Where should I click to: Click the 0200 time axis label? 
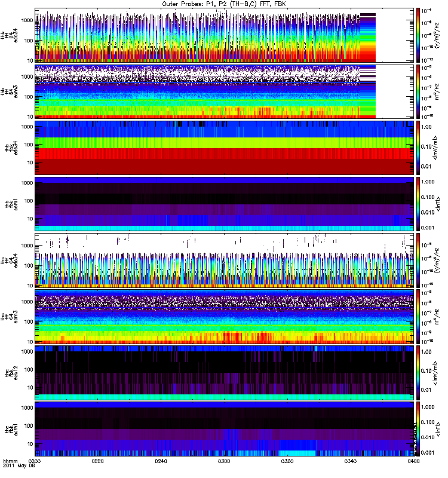point(35,462)
